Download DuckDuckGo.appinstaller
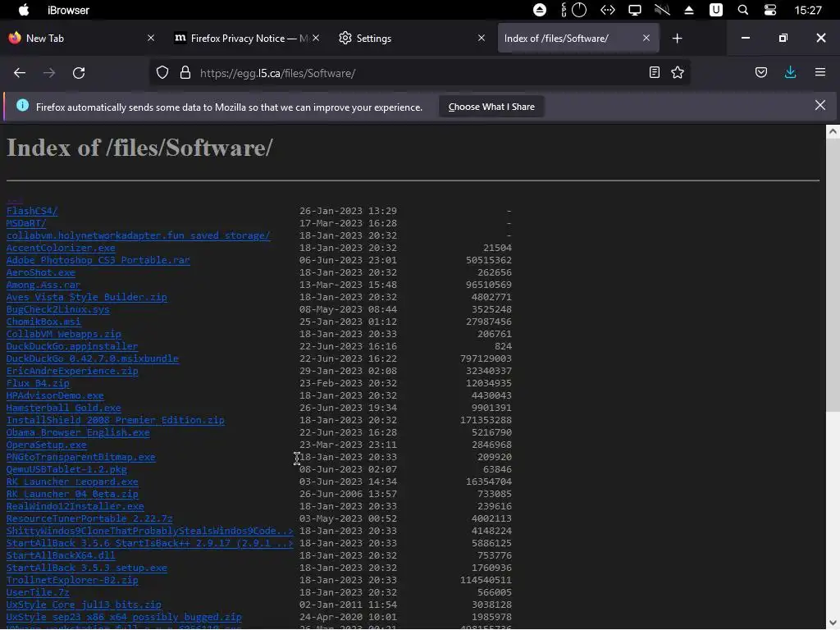 pyautogui.click(x=72, y=347)
